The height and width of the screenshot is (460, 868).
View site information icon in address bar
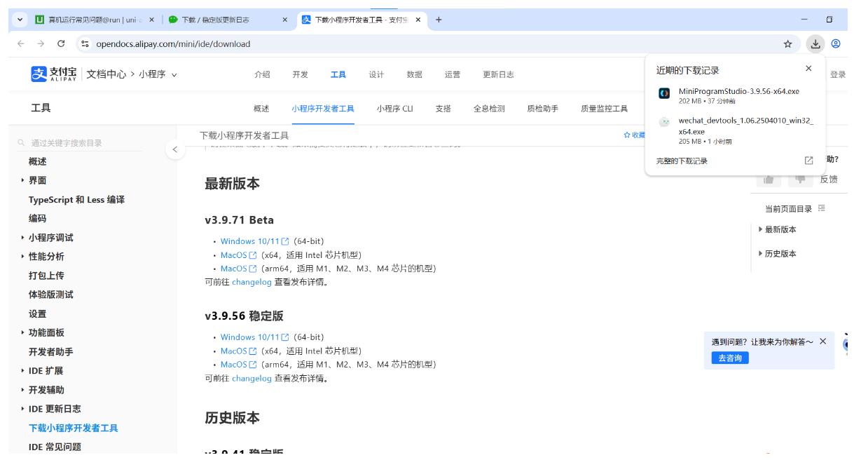pos(85,43)
